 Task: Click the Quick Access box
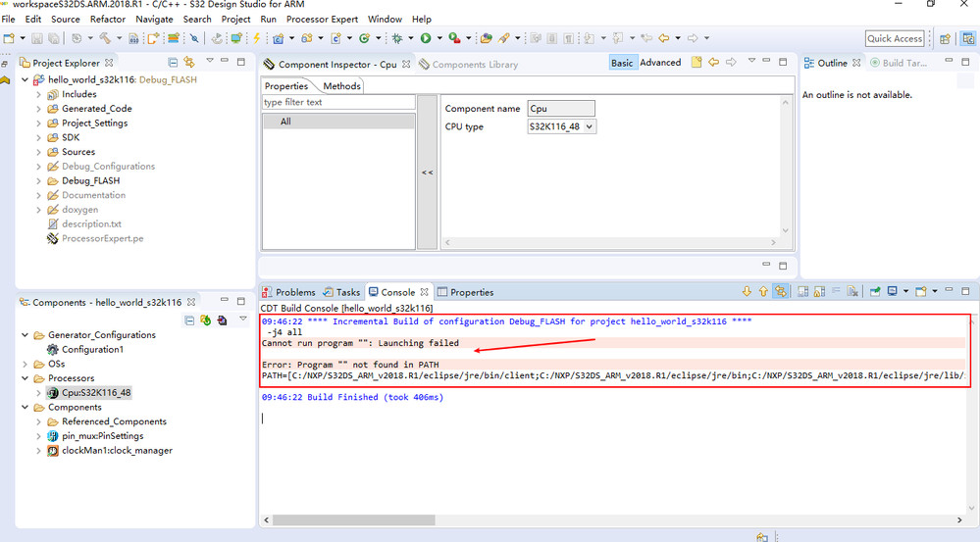[895, 39]
